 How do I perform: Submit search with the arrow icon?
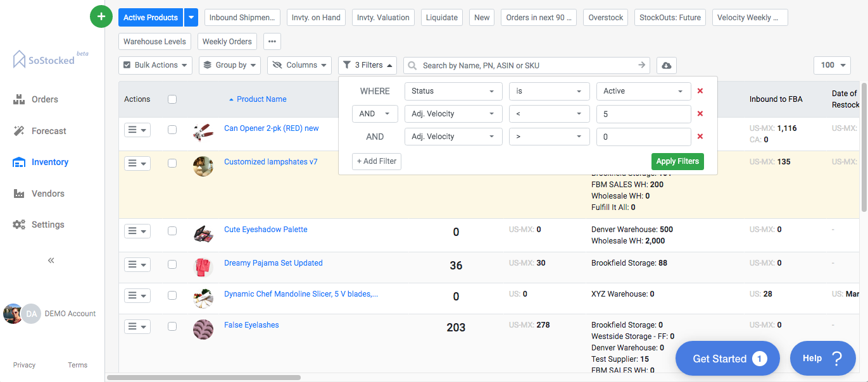[642, 65]
